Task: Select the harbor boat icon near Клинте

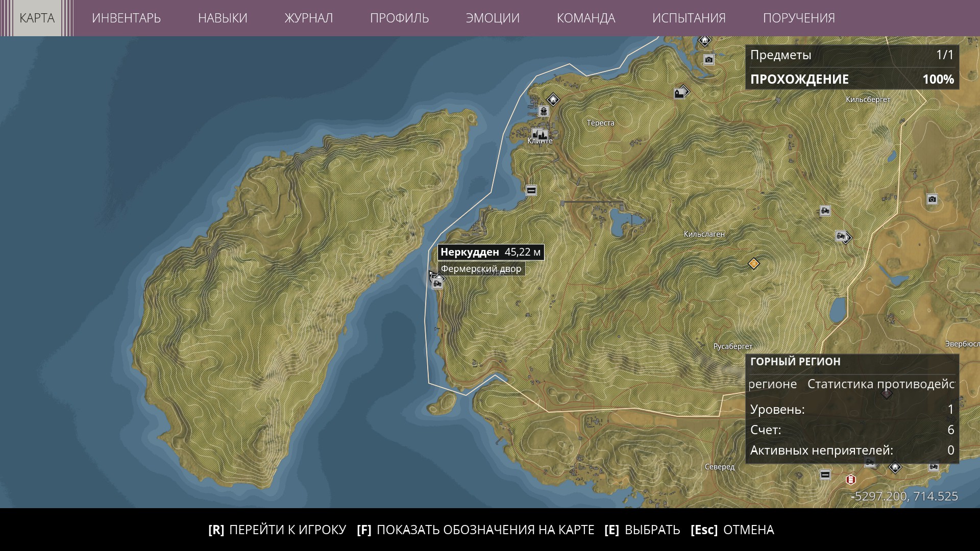Action: [x=543, y=111]
